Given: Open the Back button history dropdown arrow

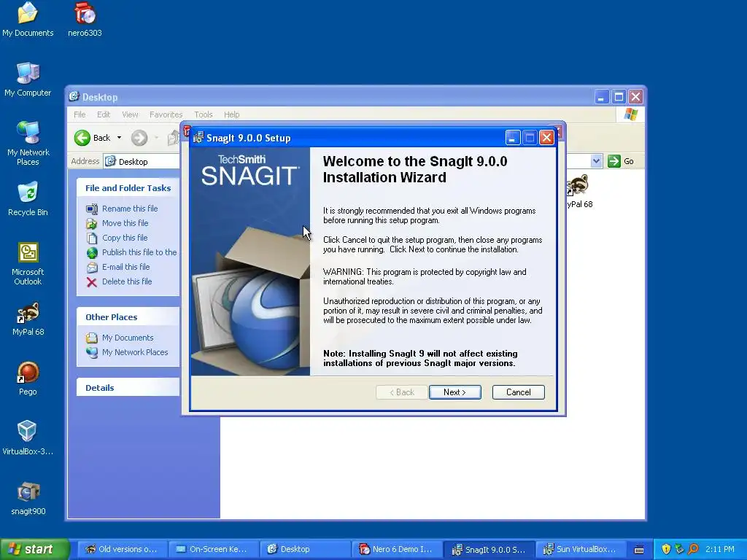Looking at the screenshot, I should (119, 138).
